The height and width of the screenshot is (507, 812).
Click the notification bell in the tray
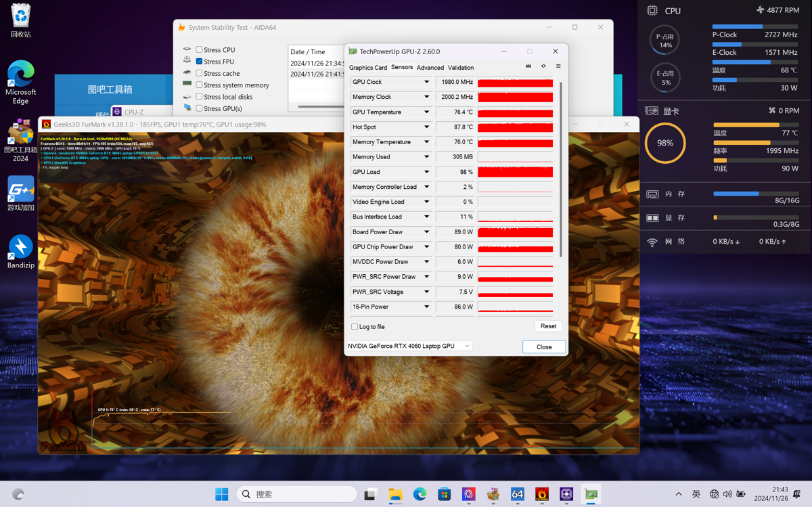[x=796, y=494]
